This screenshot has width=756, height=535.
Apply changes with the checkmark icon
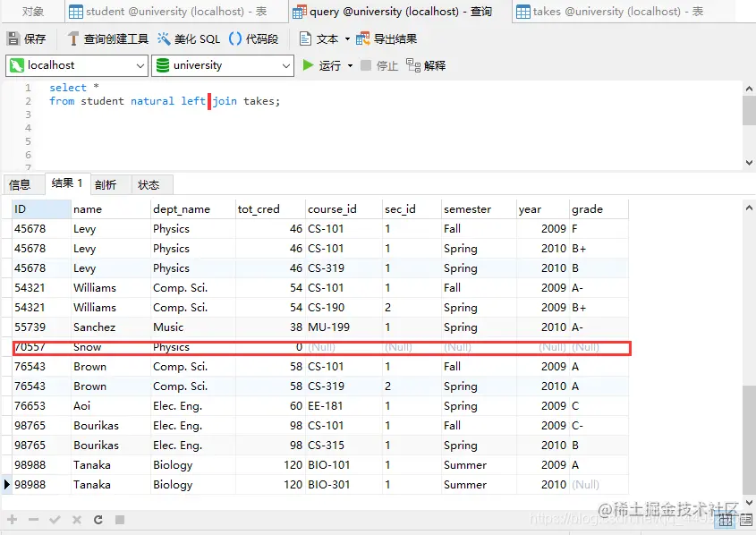pos(55,520)
